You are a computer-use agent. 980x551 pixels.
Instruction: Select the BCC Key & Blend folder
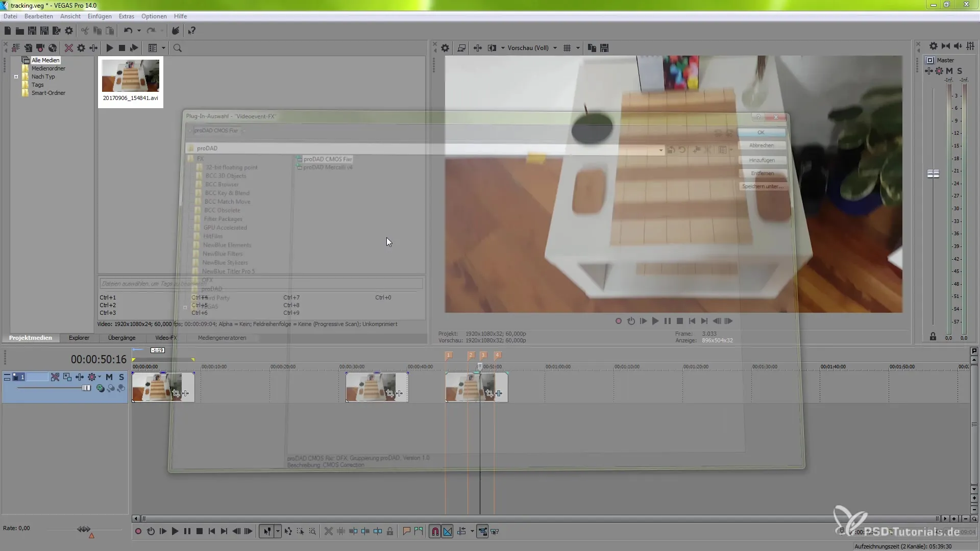click(x=227, y=193)
